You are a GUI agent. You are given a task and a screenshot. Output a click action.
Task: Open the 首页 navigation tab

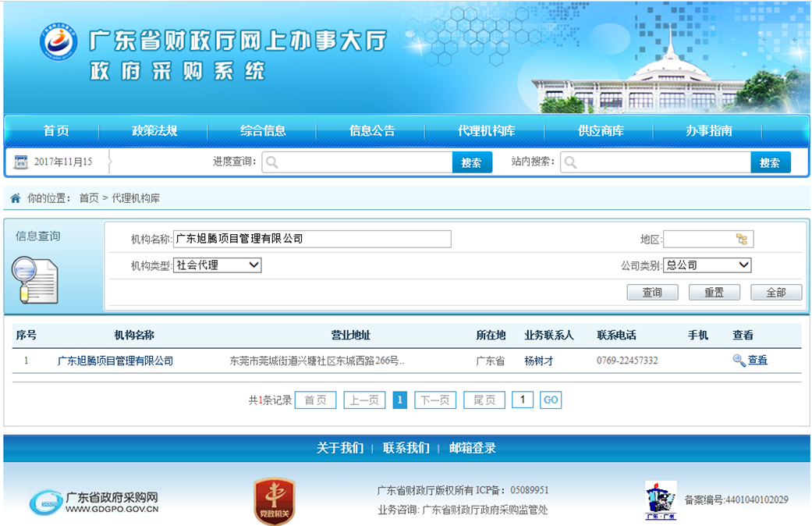pyautogui.click(x=56, y=130)
